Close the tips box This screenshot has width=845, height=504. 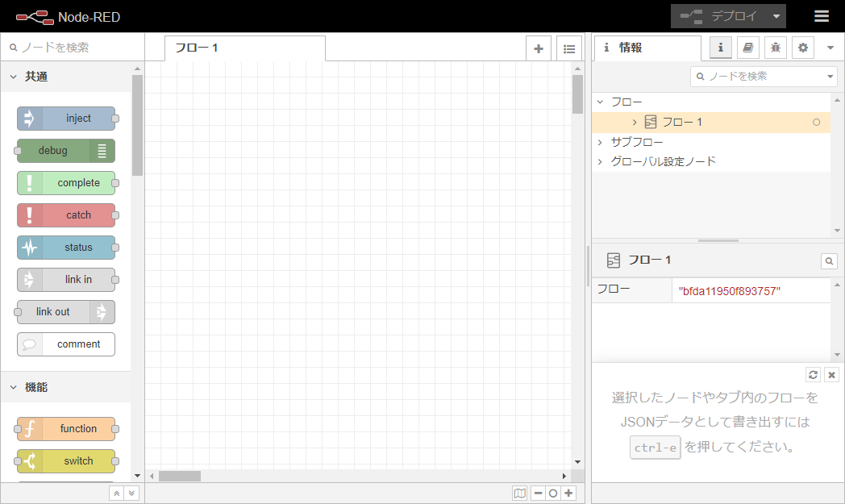point(831,375)
